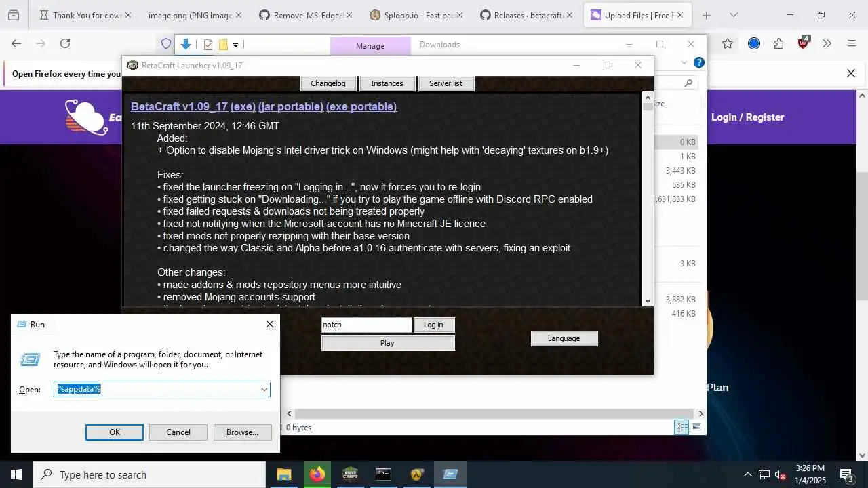Open Explorer Help question mark icon
868x488 pixels.
[x=698, y=62]
